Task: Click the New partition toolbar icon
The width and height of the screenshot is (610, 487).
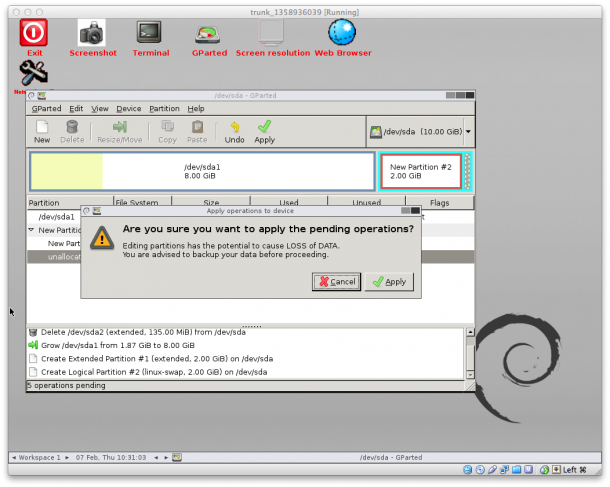Action: pos(42,131)
